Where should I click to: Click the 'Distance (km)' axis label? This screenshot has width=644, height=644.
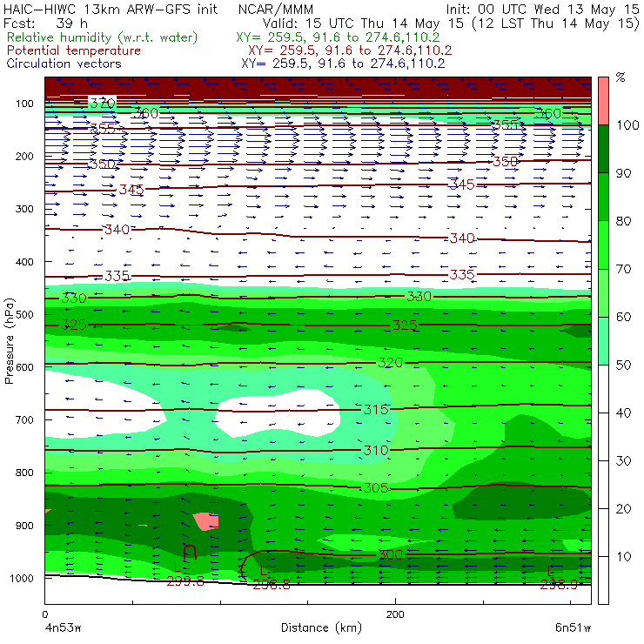[x=321, y=628]
